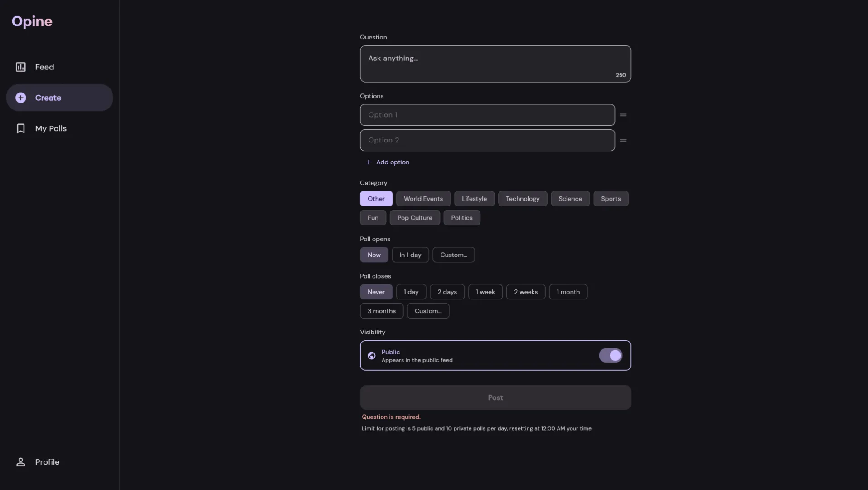This screenshot has width=868, height=490.
Task: Open the Feed bar-chart icon
Action: pos(21,67)
